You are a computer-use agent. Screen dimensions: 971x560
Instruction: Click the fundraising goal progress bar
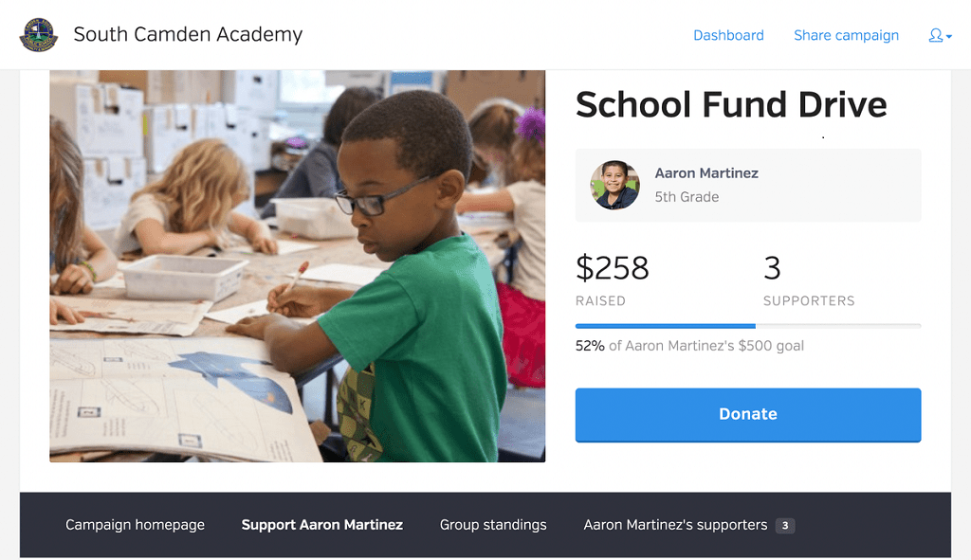click(748, 326)
